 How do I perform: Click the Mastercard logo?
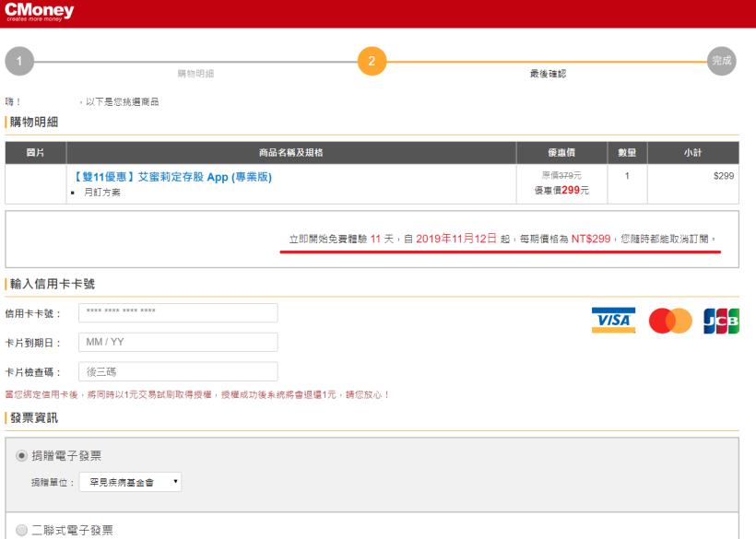(670, 321)
